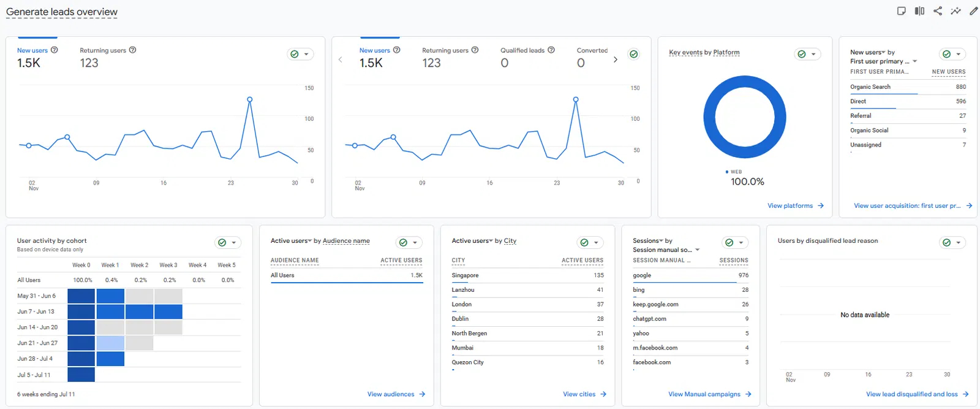Open the View cities link
This screenshot has width=980, height=409.
tap(584, 394)
